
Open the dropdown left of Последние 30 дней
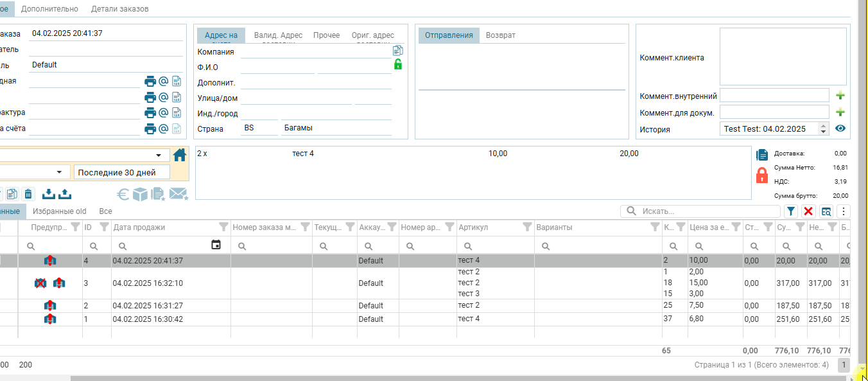coord(59,172)
